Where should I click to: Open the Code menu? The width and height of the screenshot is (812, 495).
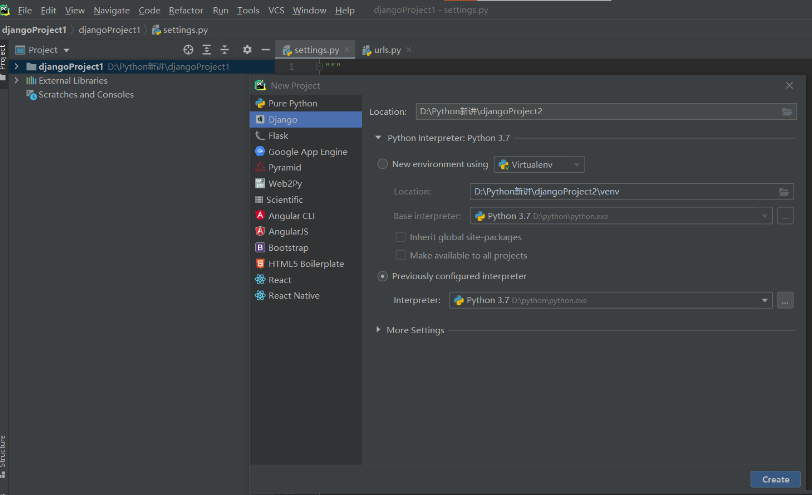149,10
